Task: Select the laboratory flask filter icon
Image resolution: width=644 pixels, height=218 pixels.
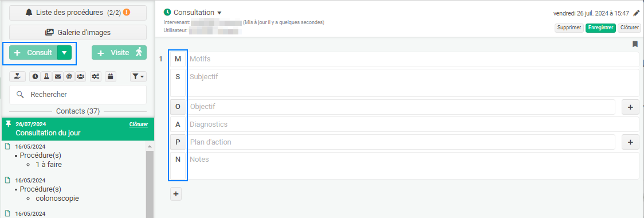Action: (46, 76)
